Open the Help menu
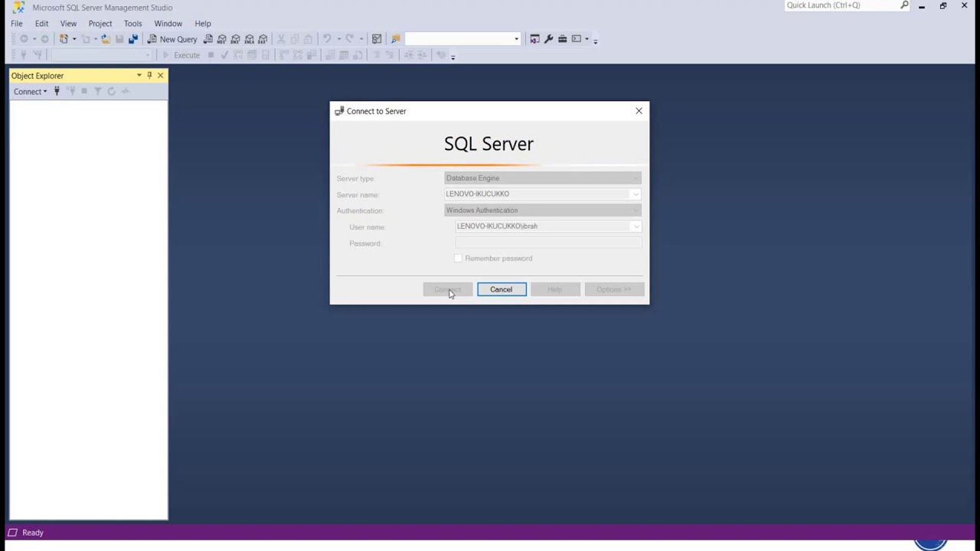The image size is (980, 551). tap(203, 24)
